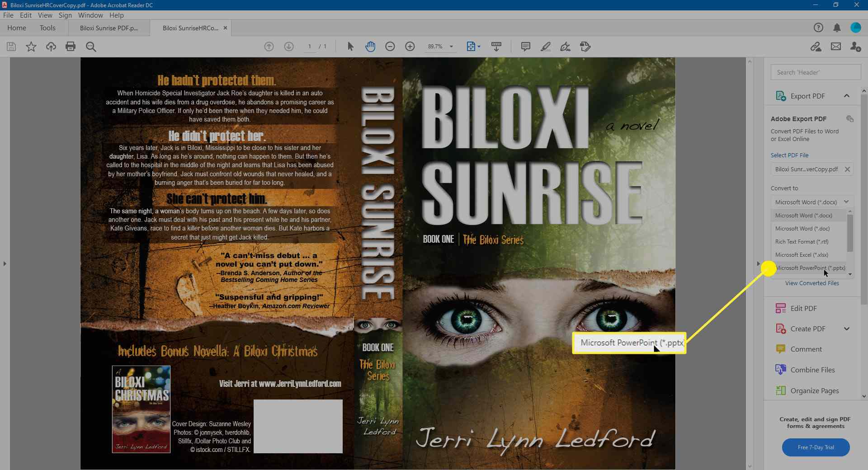Go to next page arrow

coord(289,47)
